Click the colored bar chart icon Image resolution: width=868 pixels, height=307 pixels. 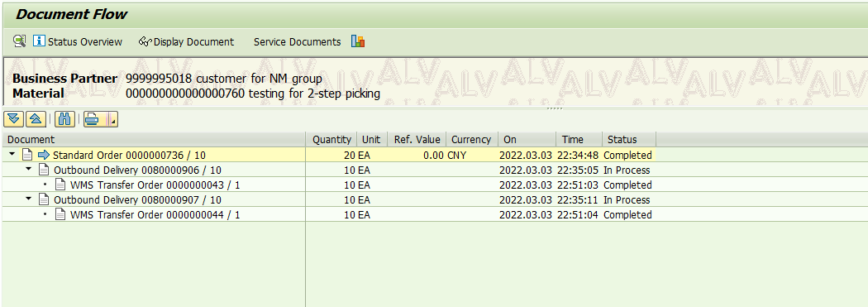click(358, 41)
